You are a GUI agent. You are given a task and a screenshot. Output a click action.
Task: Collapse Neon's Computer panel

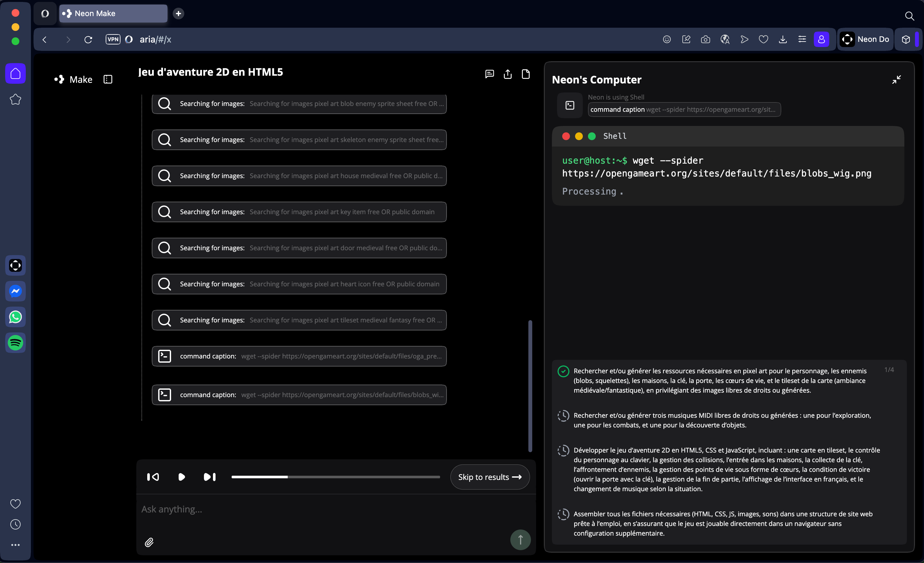click(x=896, y=80)
